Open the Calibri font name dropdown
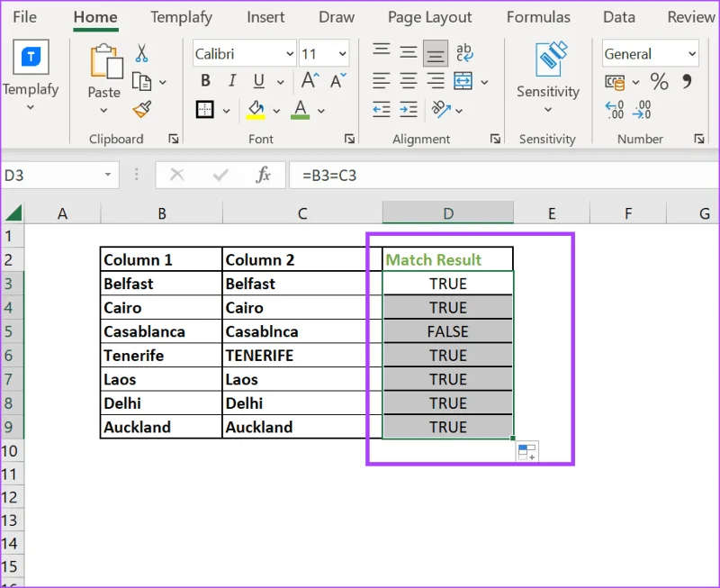Screen dimensions: 720x588 point(290,54)
